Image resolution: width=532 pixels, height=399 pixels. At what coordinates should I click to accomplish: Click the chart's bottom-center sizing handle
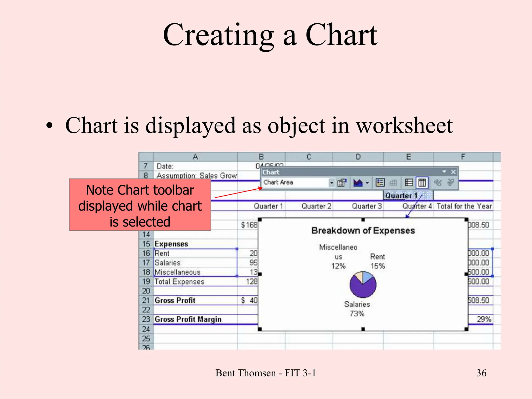tap(363, 329)
